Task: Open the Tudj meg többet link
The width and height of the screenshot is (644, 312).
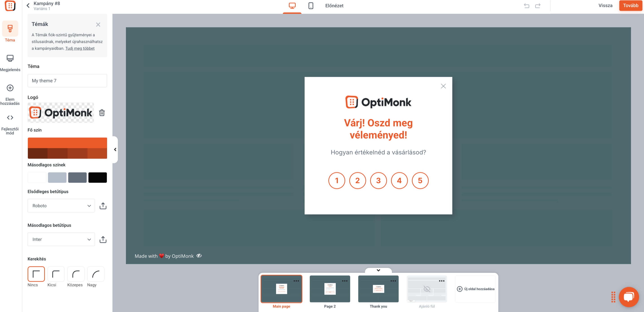Action: pos(80,48)
